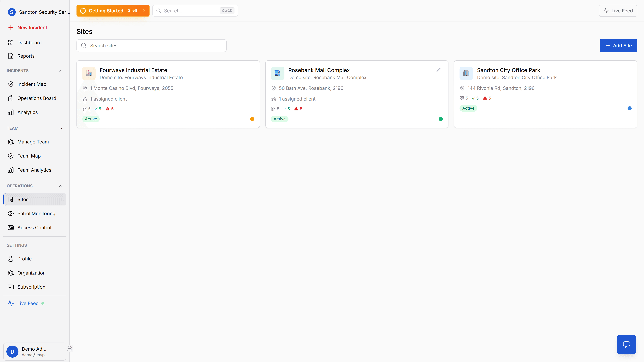This screenshot has width=644, height=362.
Task: Collapse the OPERATIONS section
Action: coord(61,186)
